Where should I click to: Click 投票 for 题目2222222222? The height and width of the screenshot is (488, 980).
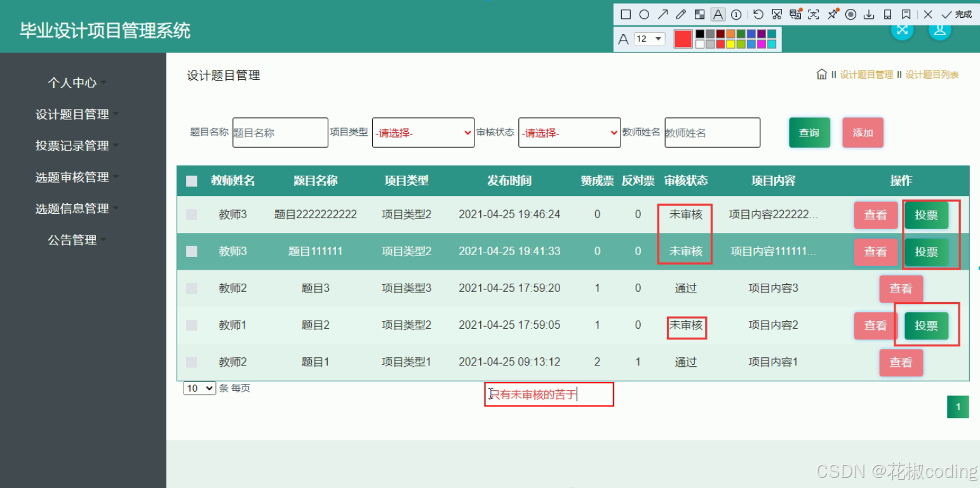tap(926, 215)
